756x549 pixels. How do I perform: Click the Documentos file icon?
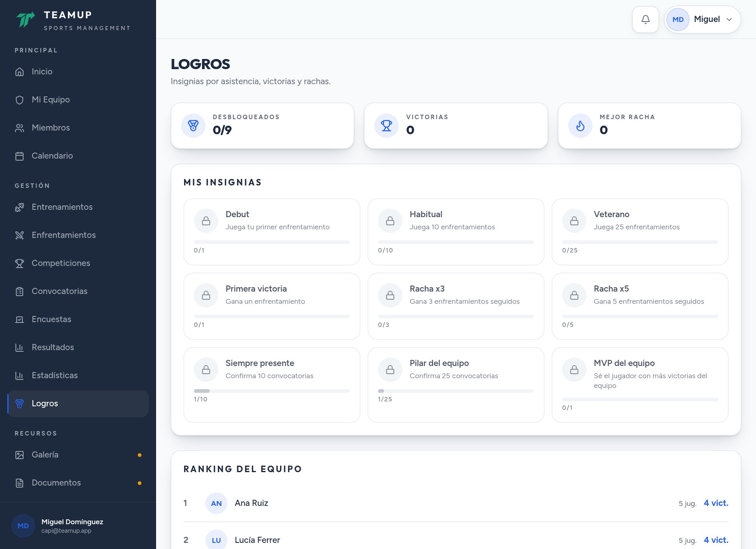click(20, 483)
